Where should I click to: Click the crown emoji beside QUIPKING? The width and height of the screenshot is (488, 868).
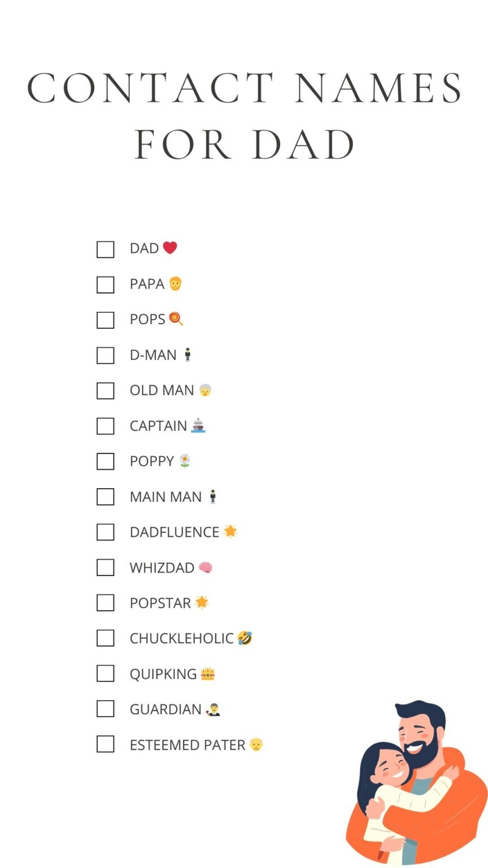[x=208, y=674]
